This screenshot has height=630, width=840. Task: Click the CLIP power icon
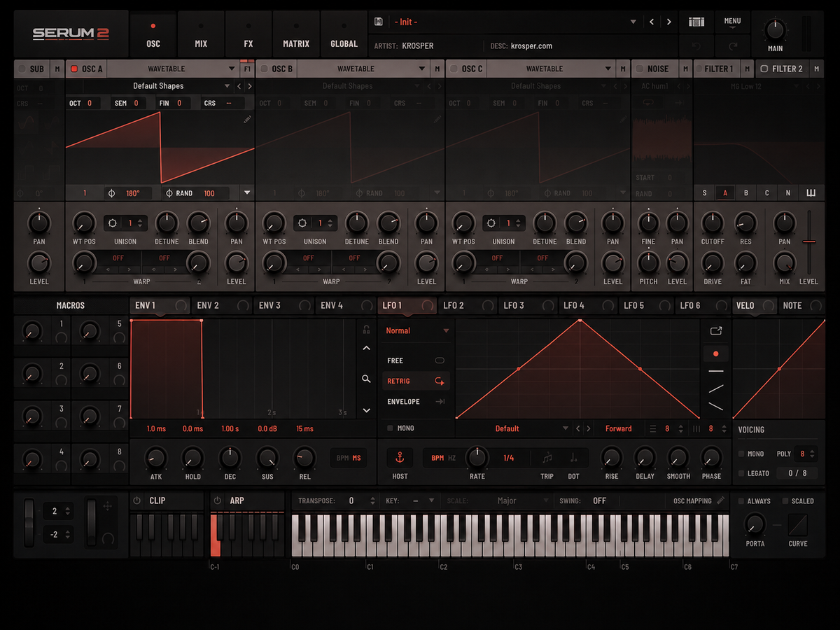click(137, 500)
